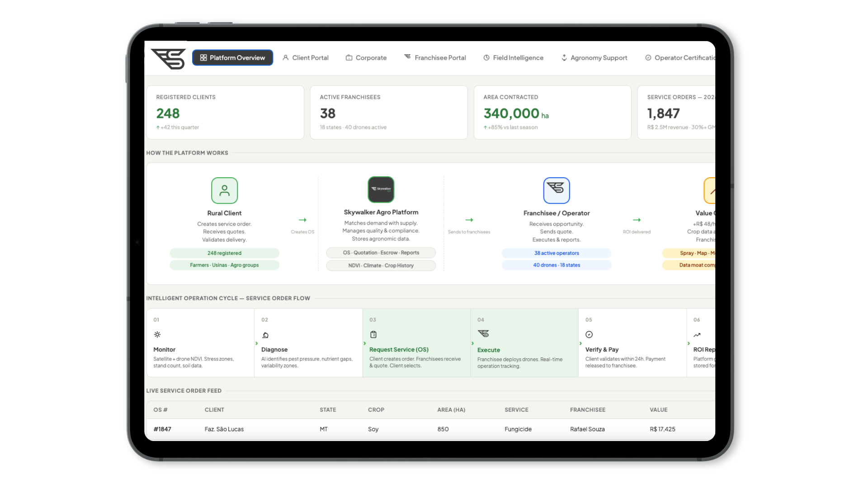Click the Monitor step sun icon

click(x=157, y=335)
